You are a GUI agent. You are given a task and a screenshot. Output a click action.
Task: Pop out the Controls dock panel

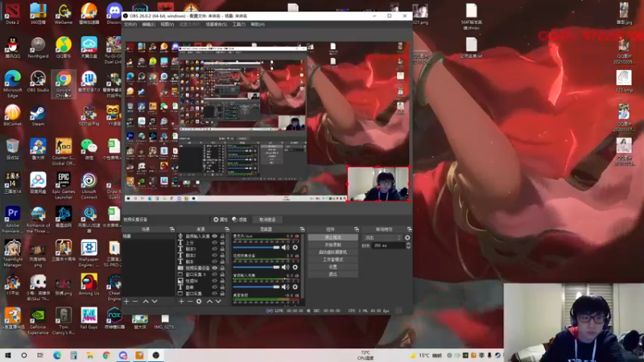[357, 229]
